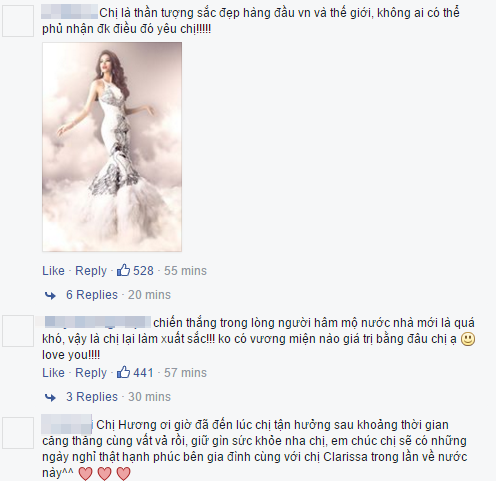
Task: Open third commenter's blurred name link
Action: pyautogui.click(x=67, y=424)
